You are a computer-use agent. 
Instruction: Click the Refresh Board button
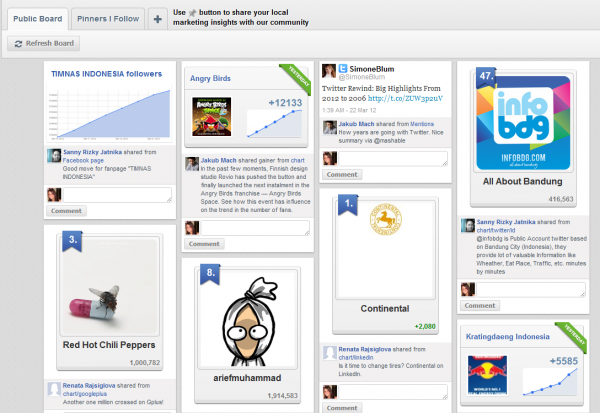tap(44, 43)
